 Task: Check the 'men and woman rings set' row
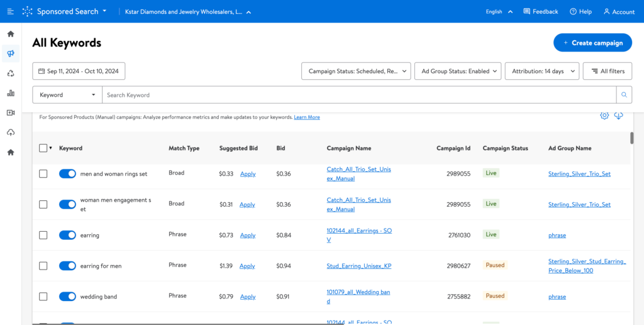[43, 174]
